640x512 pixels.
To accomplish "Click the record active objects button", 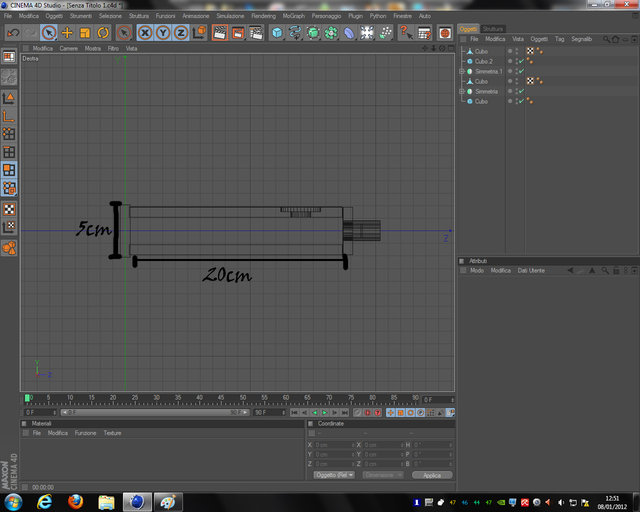I will click(x=358, y=412).
